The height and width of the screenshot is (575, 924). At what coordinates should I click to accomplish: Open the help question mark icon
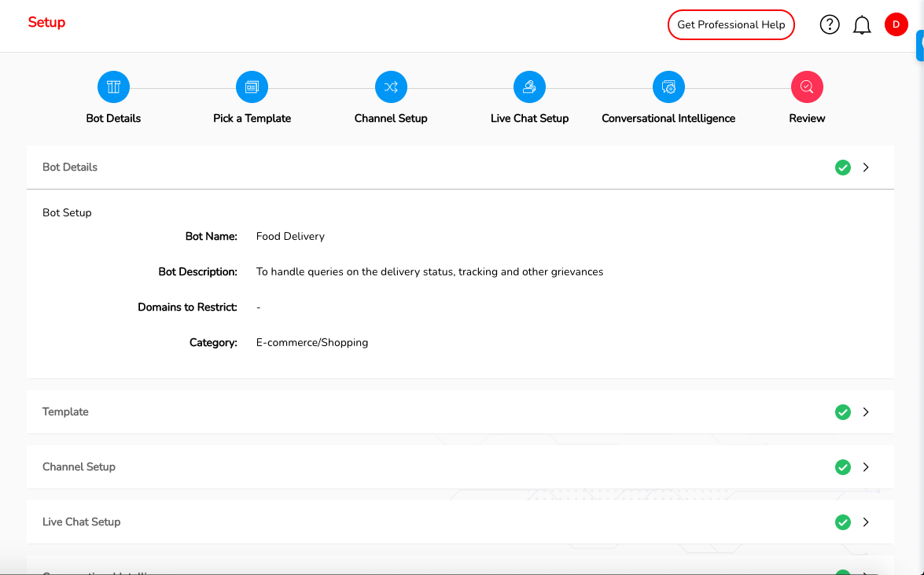point(830,25)
